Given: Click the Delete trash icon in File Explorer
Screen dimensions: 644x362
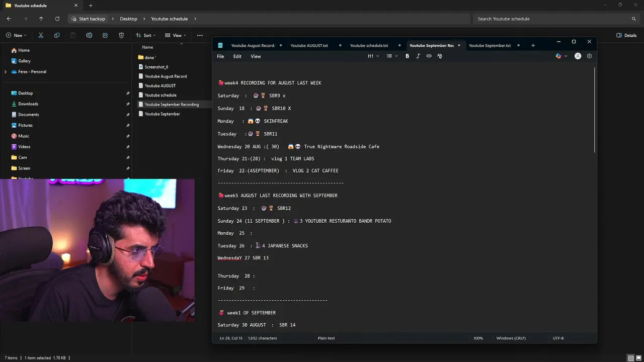Looking at the screenshot, I should (121, 35).
